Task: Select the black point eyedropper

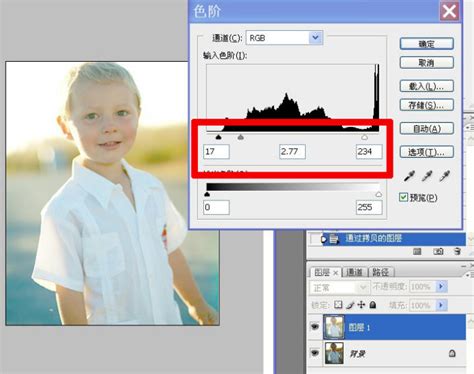Action: click(409, 176)
